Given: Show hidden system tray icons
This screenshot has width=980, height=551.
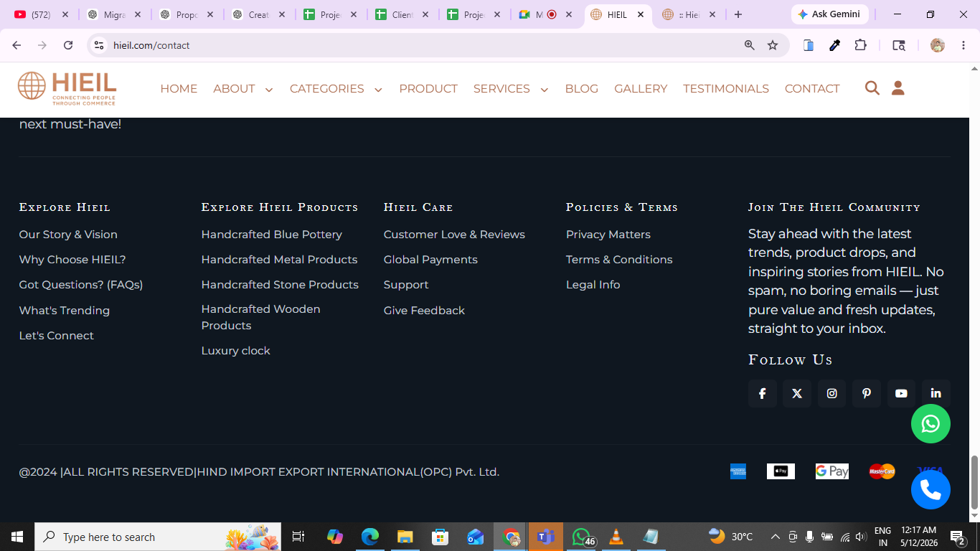Looking at the screenshot, I should [776, 537].
